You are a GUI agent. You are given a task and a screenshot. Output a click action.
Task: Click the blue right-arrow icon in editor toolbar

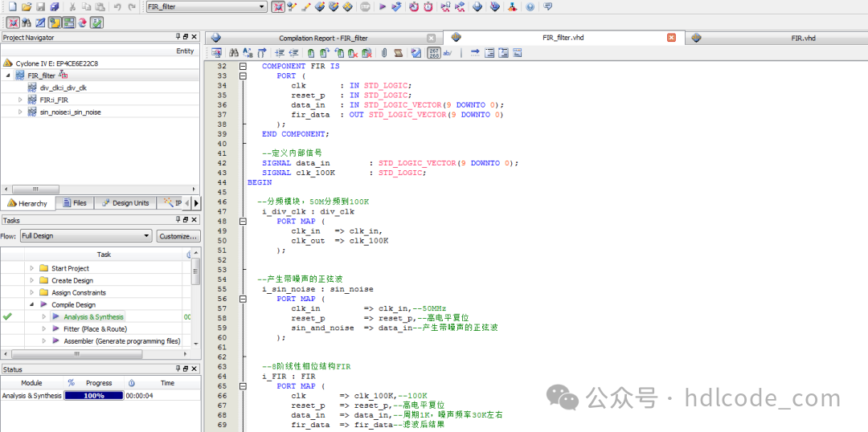pyautogui.click(x=475, y=53)
